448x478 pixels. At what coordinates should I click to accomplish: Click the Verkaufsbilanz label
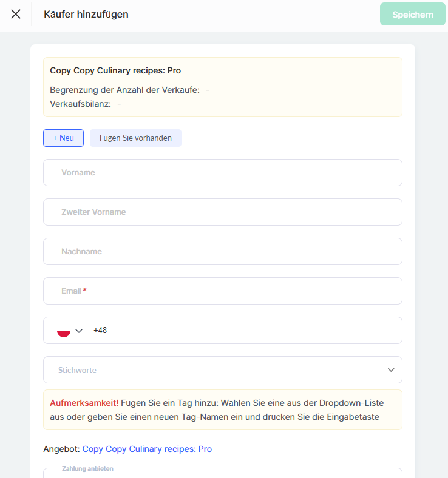(80, 104)
